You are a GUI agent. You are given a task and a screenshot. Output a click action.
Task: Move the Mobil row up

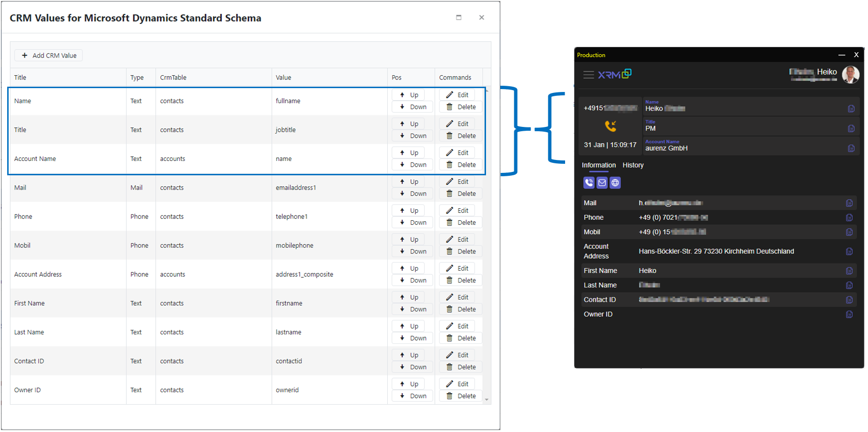tap(408, 239)
